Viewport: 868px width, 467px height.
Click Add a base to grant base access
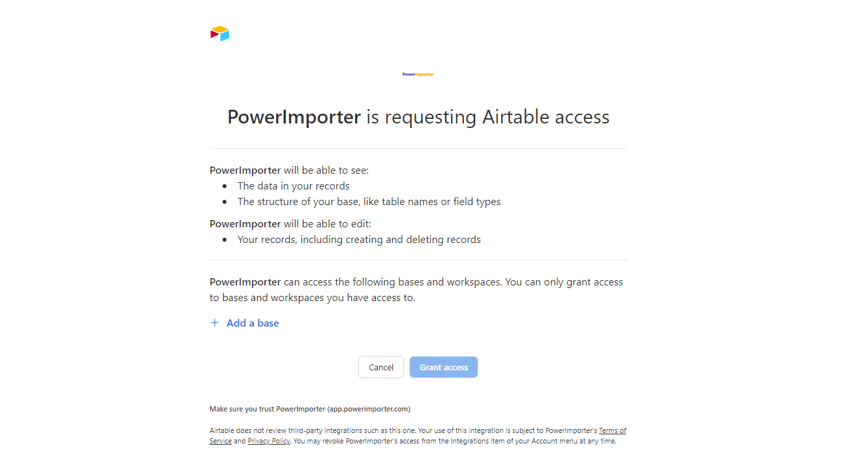point(253,323)
